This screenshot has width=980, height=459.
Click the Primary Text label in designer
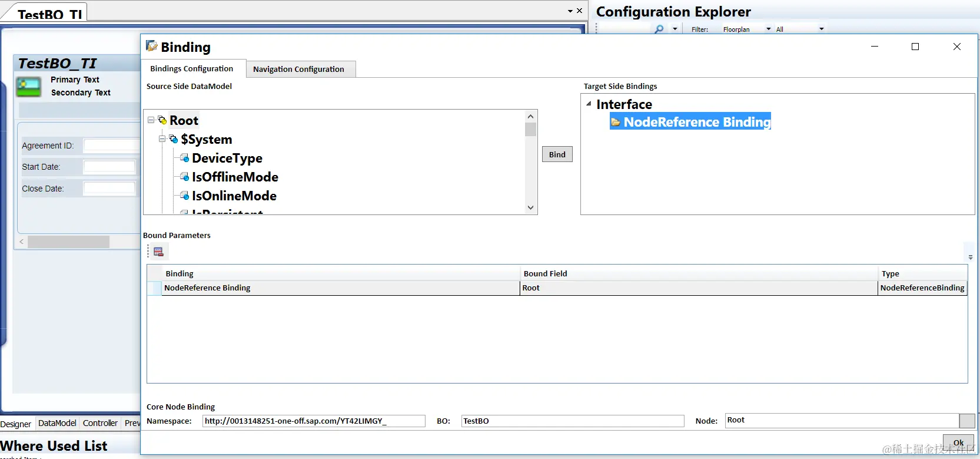point(75,80)
